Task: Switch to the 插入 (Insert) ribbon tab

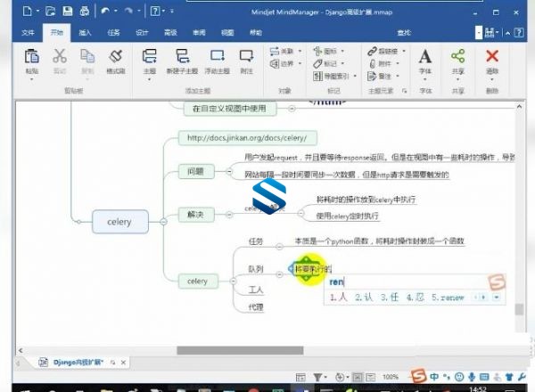Action: click(x=85, y=33)
